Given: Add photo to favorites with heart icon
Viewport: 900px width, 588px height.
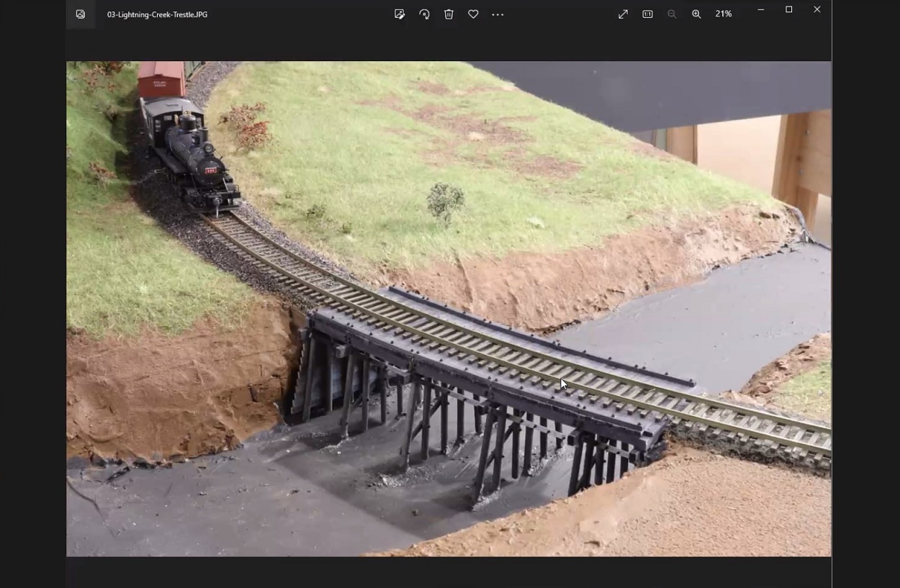Looking at the screenshot, I should click(473, 14).
